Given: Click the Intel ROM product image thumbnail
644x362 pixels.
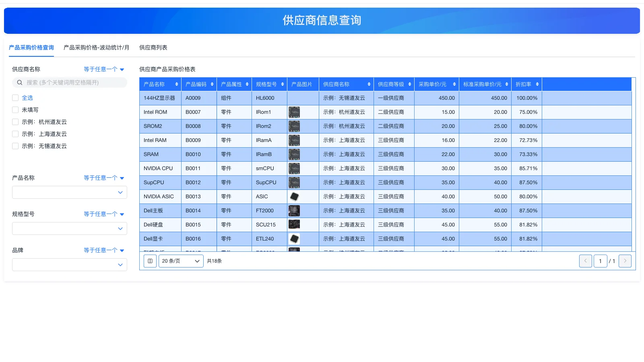Looking at the screenshot, I should pyautogui.click(x=294, y=112).
